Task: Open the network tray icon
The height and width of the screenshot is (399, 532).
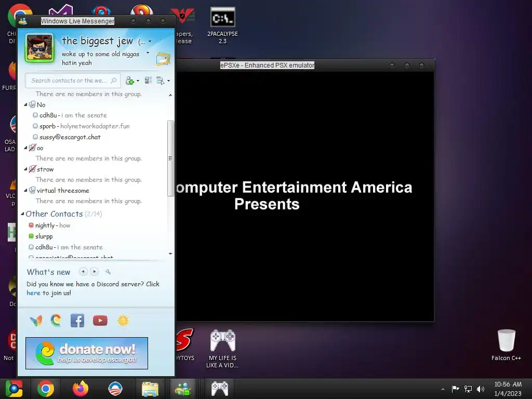Action: click(468, 389)
